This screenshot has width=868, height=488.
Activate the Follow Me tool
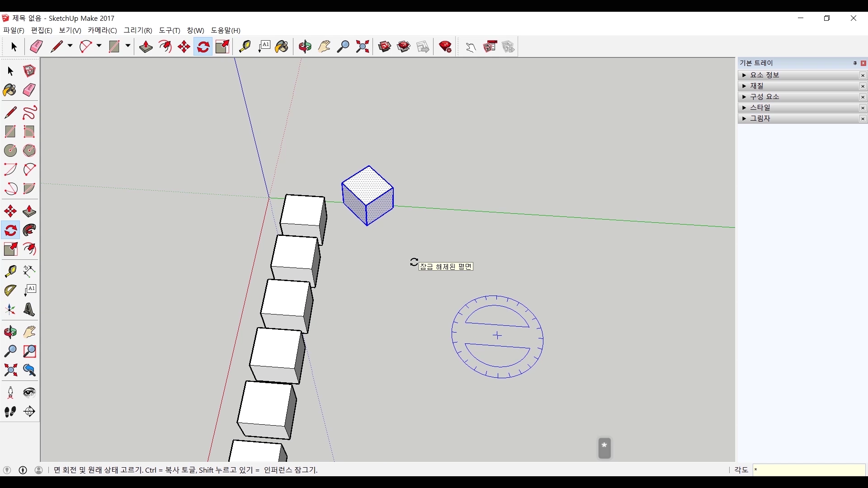29,230
